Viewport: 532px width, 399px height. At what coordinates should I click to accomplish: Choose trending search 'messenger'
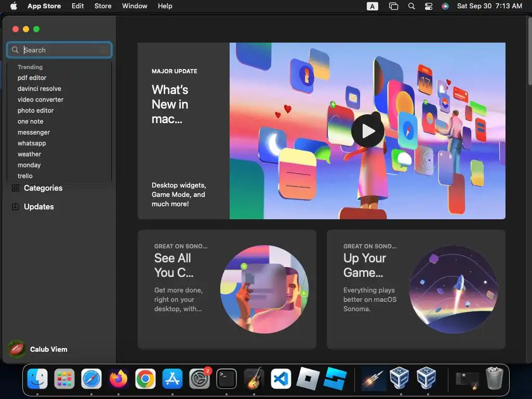(34, 132)
